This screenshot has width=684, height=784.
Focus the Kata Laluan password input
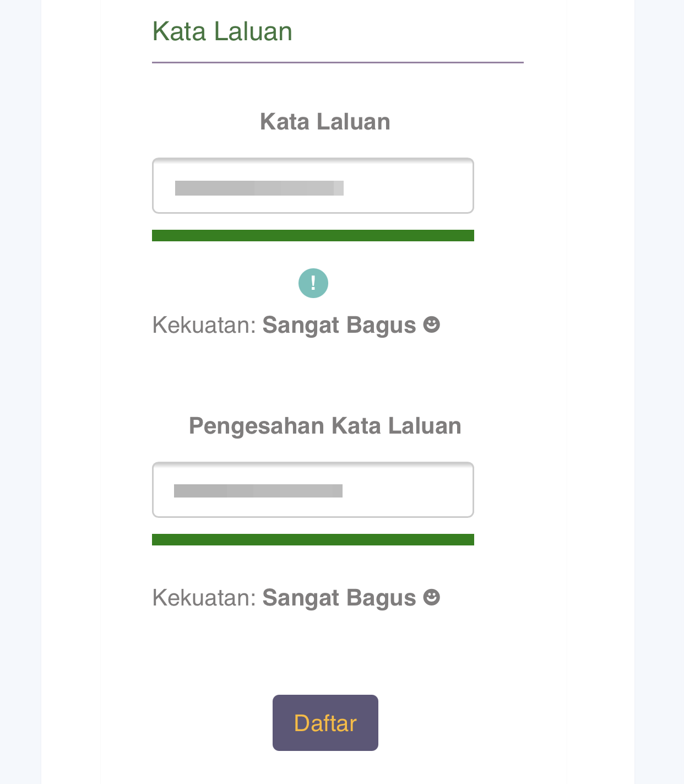click(313, 186)
